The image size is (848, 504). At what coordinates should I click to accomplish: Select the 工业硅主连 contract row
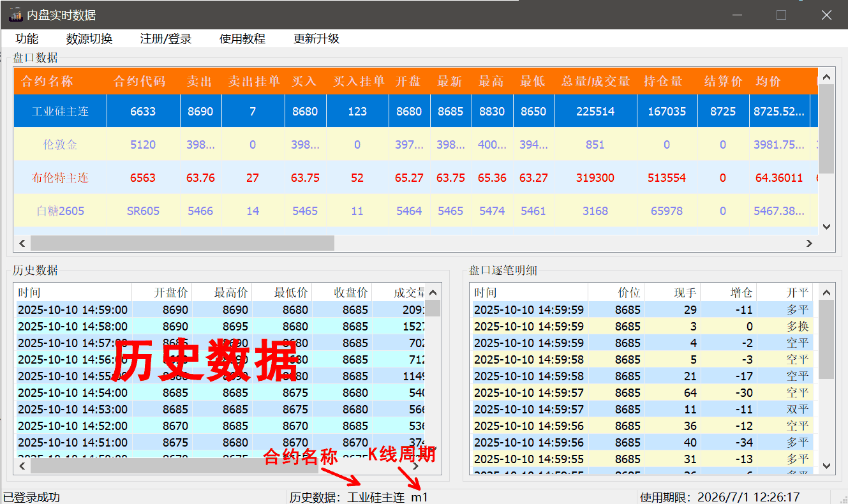coord(60,112)
